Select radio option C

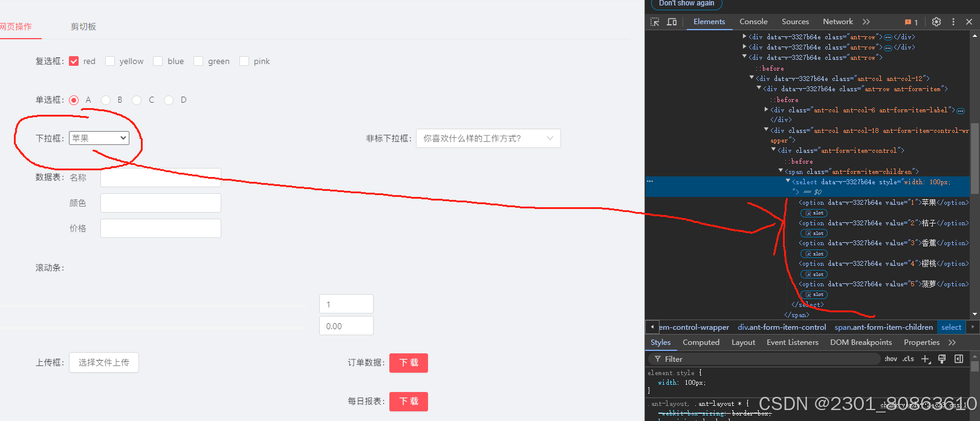coord(137,100)
